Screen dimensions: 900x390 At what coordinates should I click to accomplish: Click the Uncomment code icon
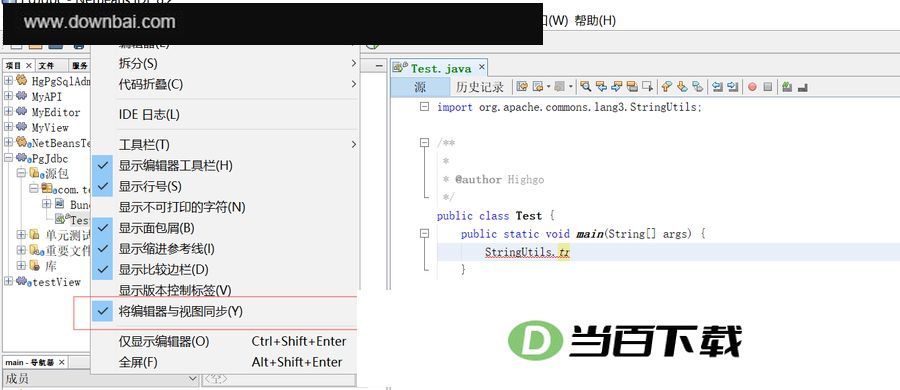802,87
